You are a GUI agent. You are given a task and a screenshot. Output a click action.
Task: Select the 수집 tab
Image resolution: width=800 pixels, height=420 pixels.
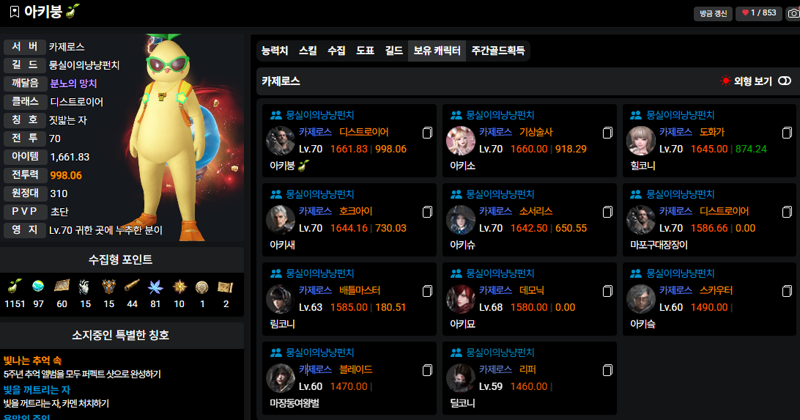(336, 51)
